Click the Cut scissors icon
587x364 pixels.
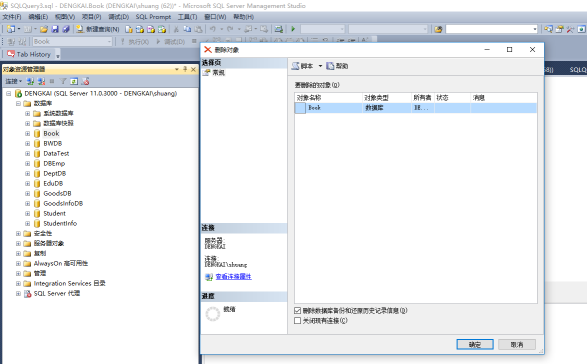[x=176, y=29]
